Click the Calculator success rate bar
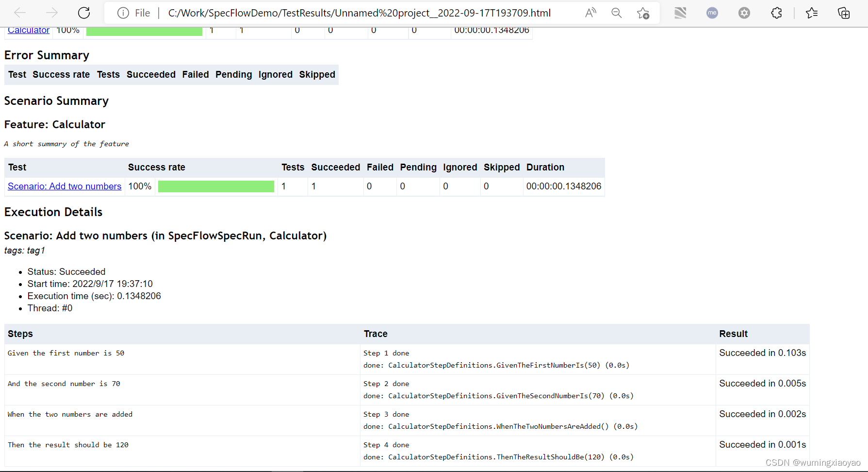 [144, 30]
